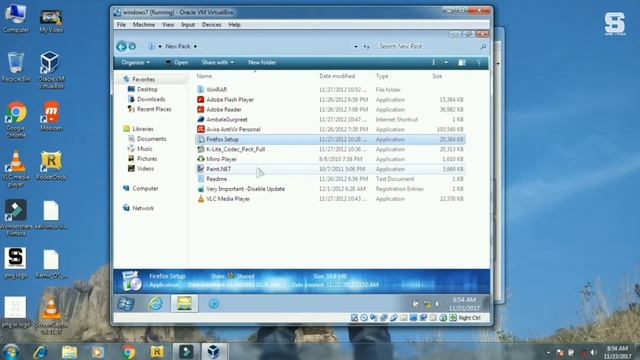The height and width of the screenshot is (360, 640).
Task: Click the guest taskbar clock 8:54 AM
Action: (464, 300)
